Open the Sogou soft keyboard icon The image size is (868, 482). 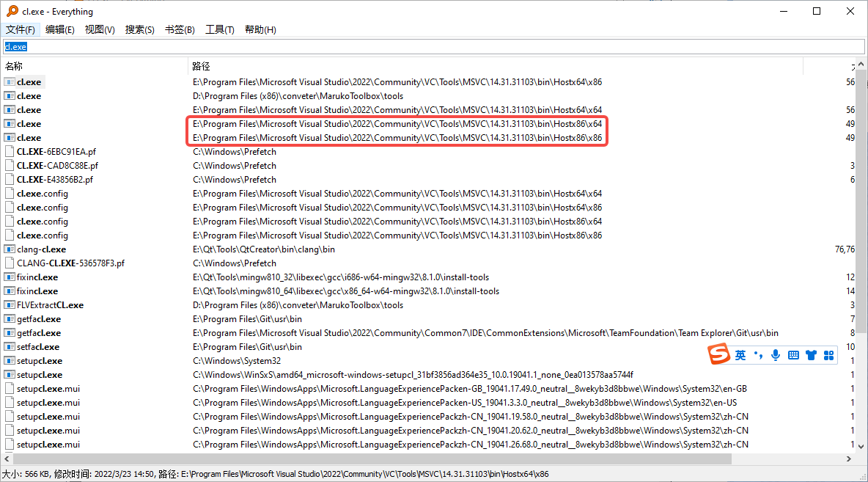tap(793, 355)
